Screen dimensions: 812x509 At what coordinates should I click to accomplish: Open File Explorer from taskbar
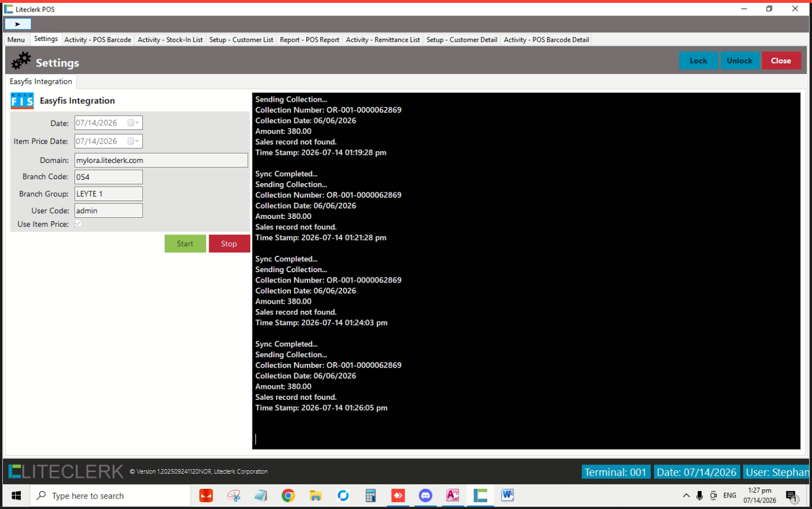pyautogui.click(x=316, y=496)
